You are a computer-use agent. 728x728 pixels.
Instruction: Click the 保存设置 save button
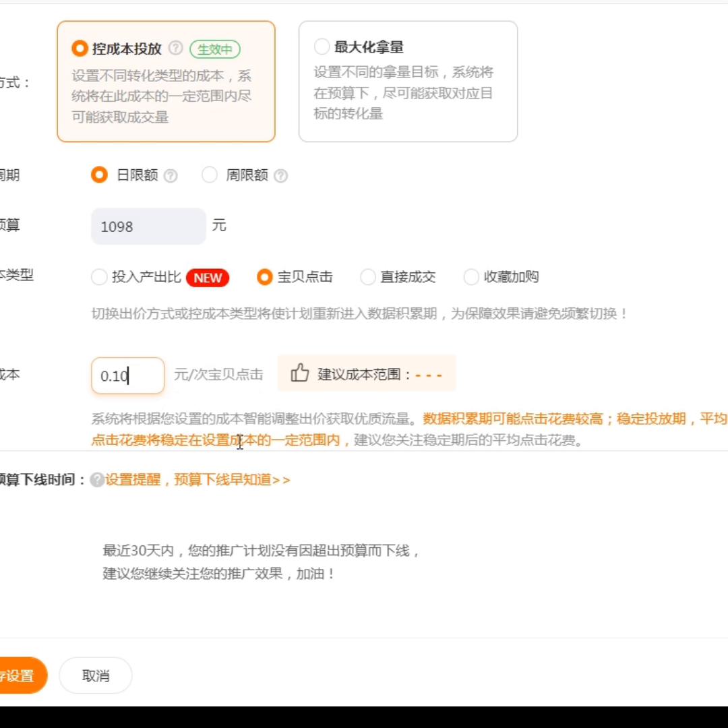tap(20, 675)
